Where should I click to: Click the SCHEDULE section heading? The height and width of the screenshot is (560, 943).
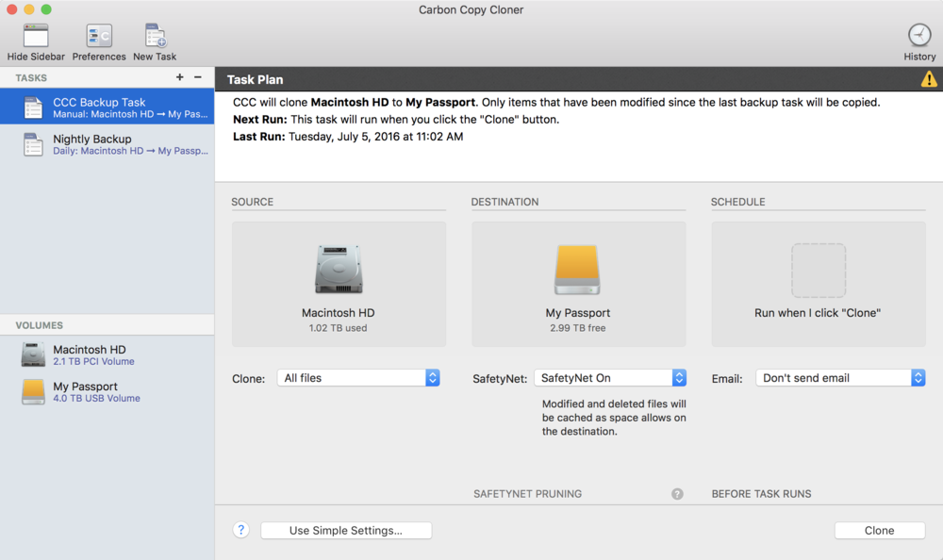pyautogui.click(x=738, y=202)
